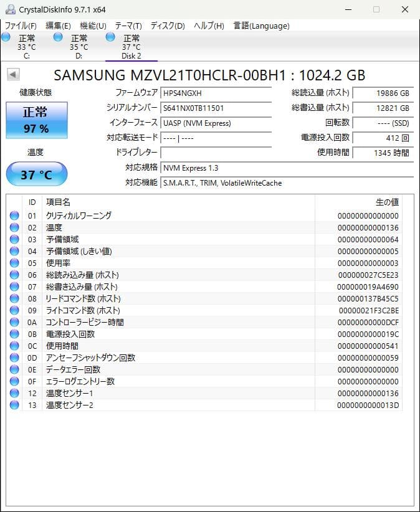Click total host writes value 12821 GB
420x512 pixels.
(383, 108)
